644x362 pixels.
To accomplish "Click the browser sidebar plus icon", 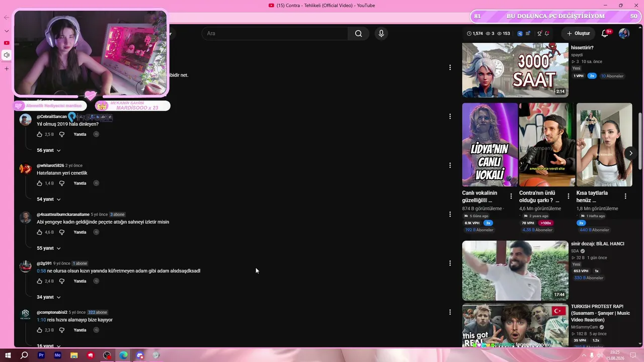I will (7, 68).
